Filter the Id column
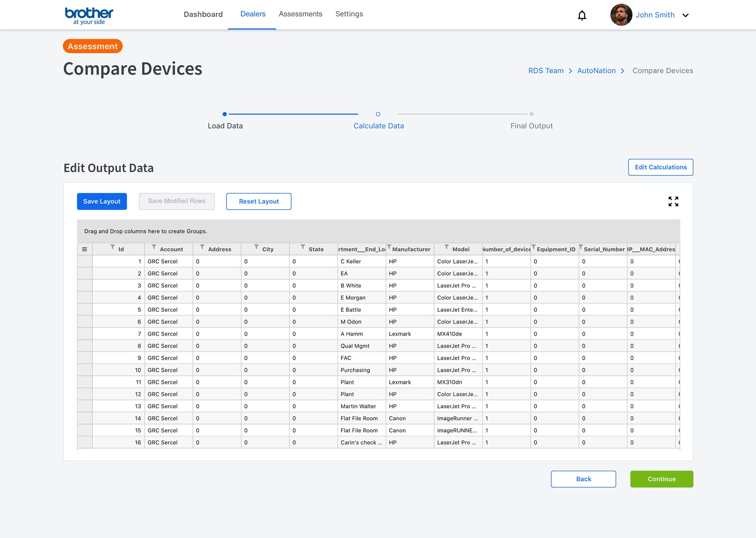Viewport: 756px width, 538px height. pos(113,247)
